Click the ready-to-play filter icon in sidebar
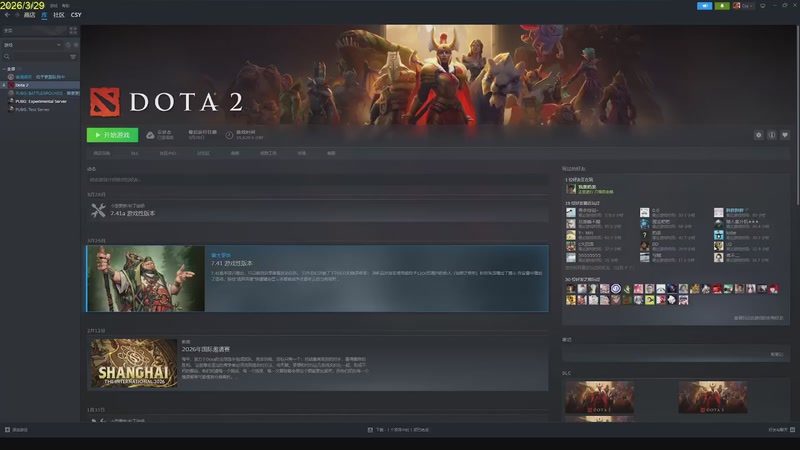 pyautogui.click(x=76, y=45)
